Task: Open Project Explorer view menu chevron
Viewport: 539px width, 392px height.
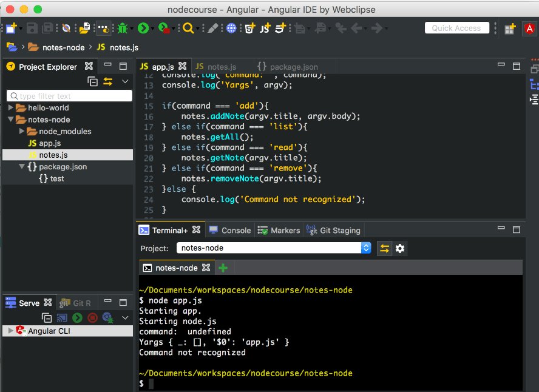Action: coord(125,81)
